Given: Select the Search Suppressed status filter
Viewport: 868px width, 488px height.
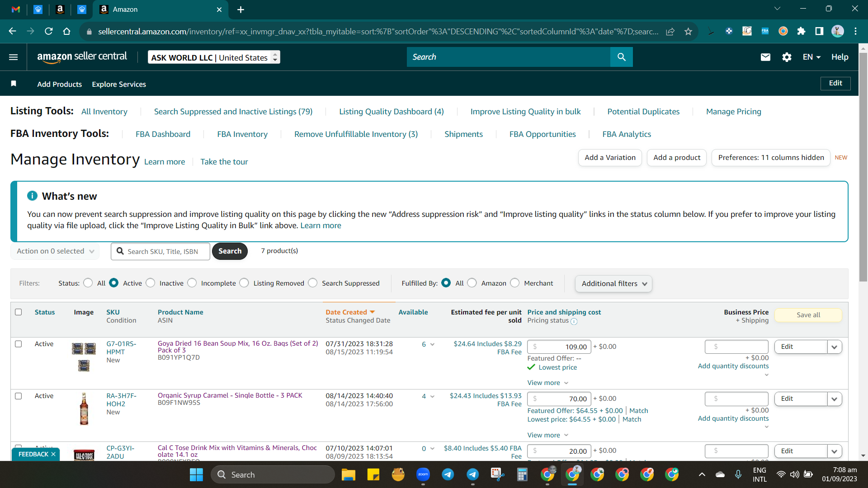Looking at the screenshot, I should point(313,283).
